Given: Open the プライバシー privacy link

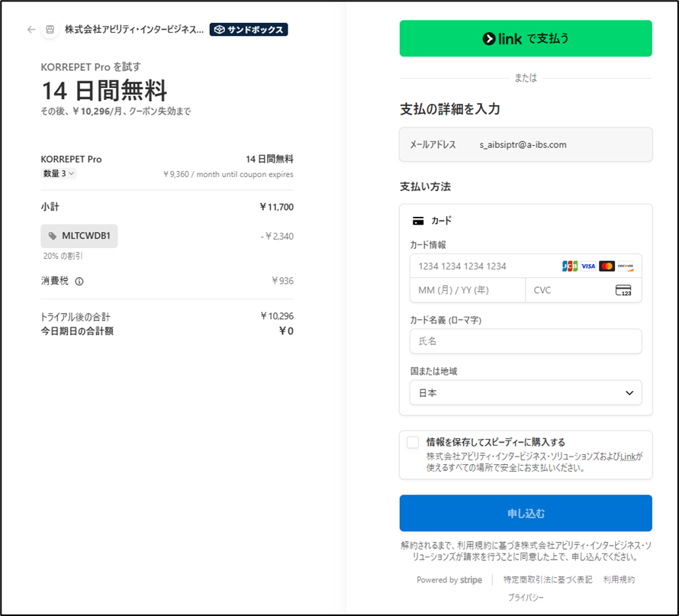Looking at the screenshot, I should coord(526,598).
